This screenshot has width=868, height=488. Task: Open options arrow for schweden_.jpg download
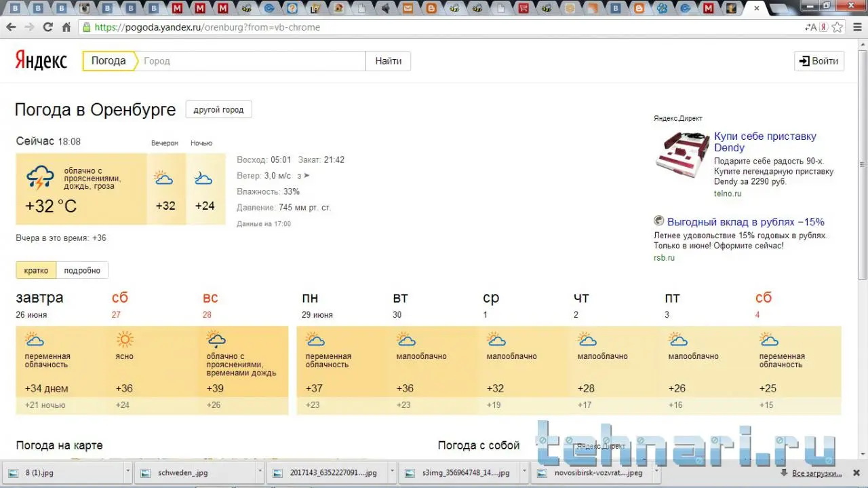click(x=260, y=472)
